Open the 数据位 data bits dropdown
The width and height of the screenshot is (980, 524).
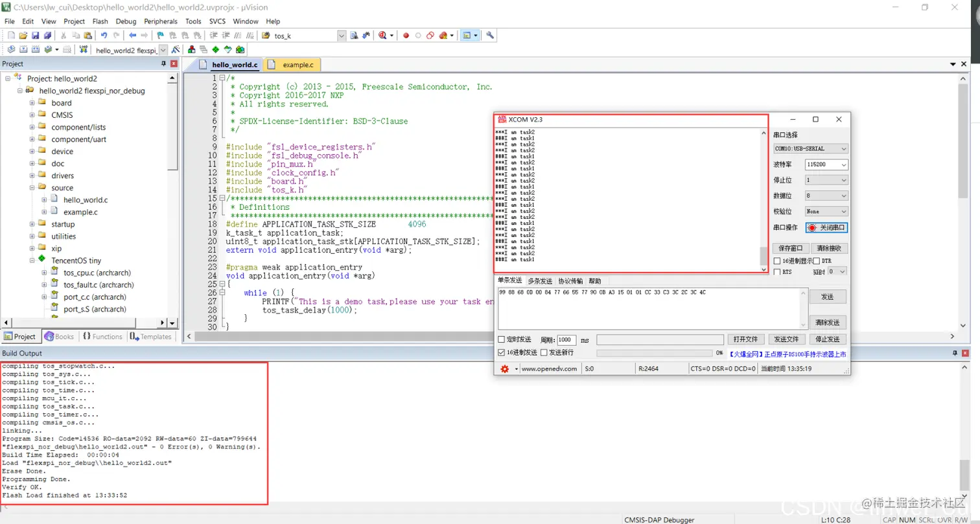(826, 196)
